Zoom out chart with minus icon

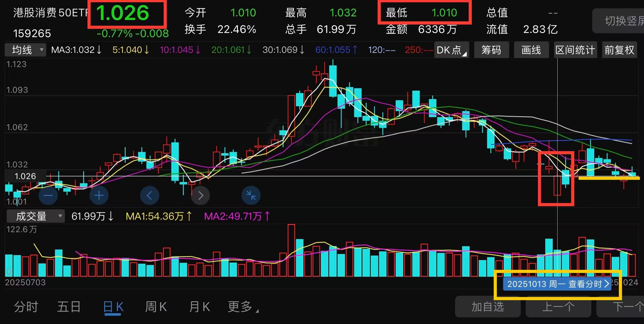tap(48, 196)
